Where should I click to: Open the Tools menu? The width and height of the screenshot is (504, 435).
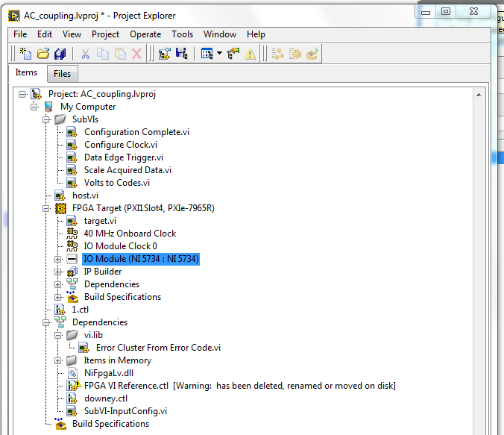tap(183, 34)
